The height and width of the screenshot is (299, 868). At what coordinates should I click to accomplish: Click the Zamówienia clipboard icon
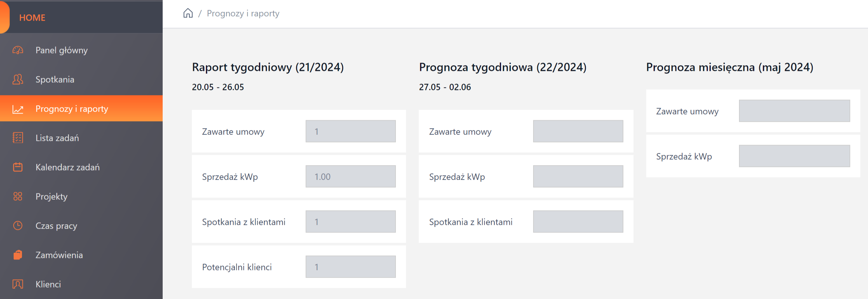tap(18, 255)
